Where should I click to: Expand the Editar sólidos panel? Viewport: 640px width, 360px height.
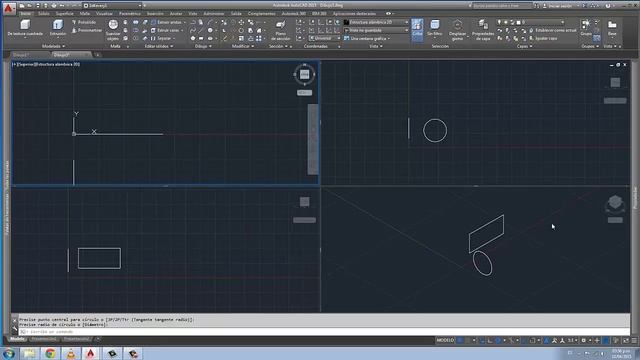pyautogui.click(x=158, y=46)
